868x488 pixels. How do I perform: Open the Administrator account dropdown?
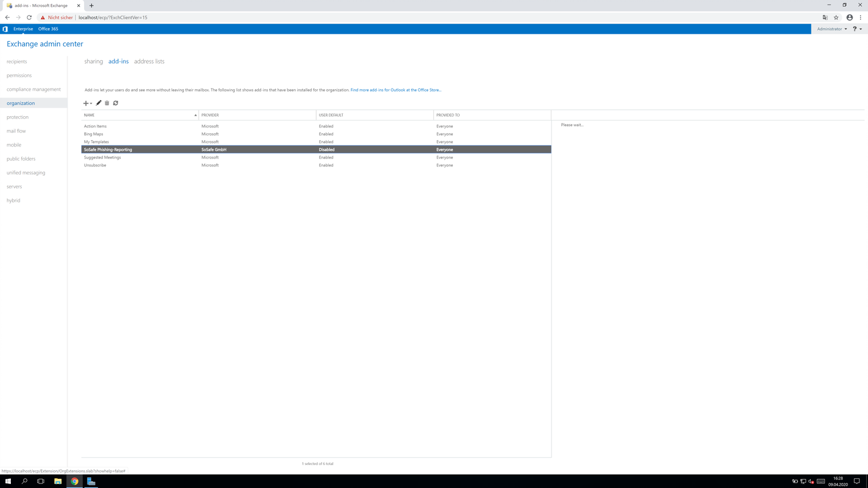(831, 29)
